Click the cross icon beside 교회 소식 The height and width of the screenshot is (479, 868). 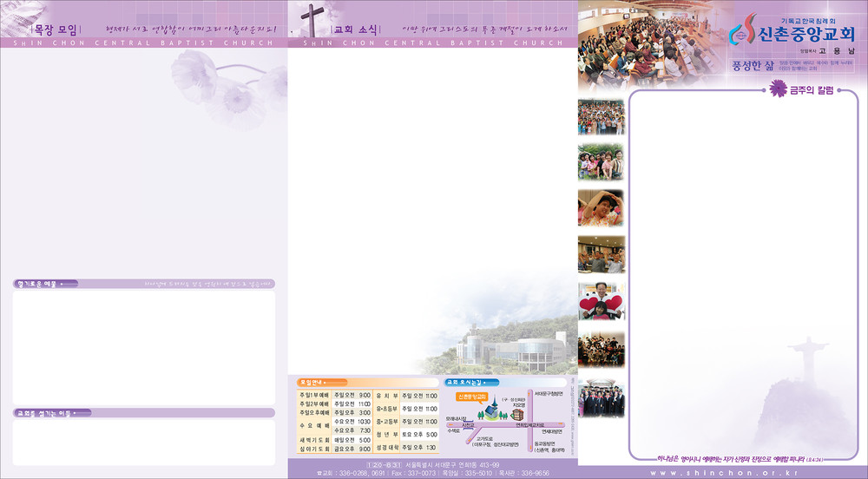pyautogui.click(x=312, y=20)
